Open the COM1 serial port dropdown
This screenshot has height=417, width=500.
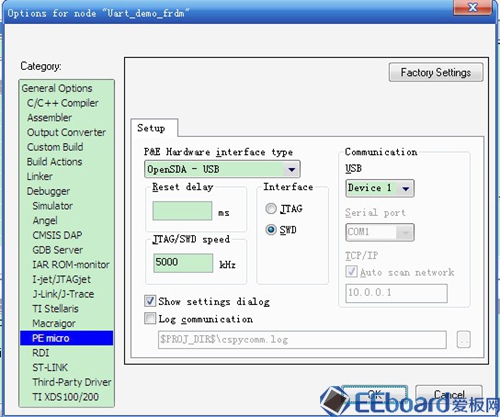click(380, 232)
